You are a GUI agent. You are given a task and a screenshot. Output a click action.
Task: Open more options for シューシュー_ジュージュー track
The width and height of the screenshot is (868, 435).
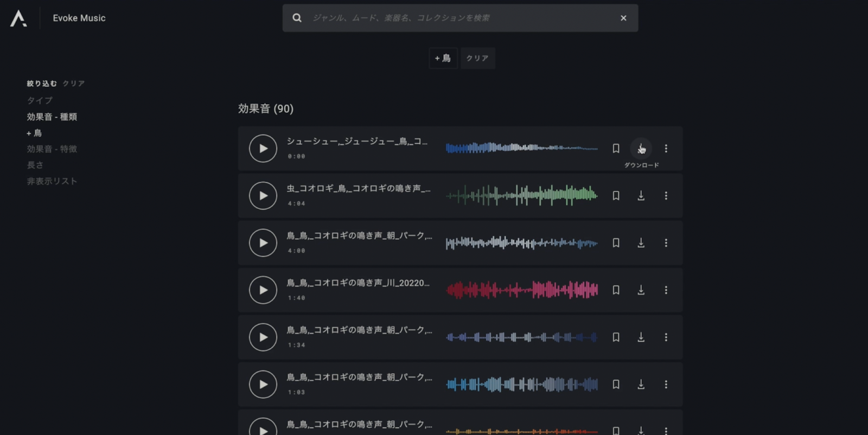[x=666, y=149]
